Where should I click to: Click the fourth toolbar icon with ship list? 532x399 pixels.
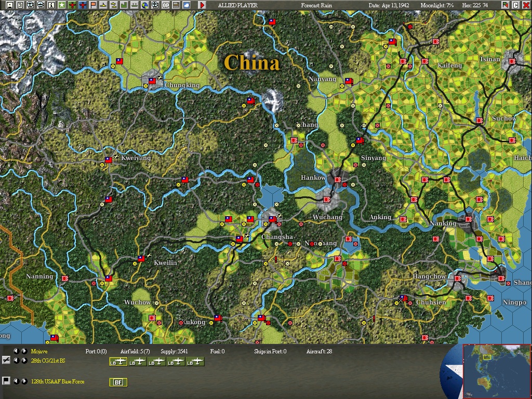click(41, 5)
